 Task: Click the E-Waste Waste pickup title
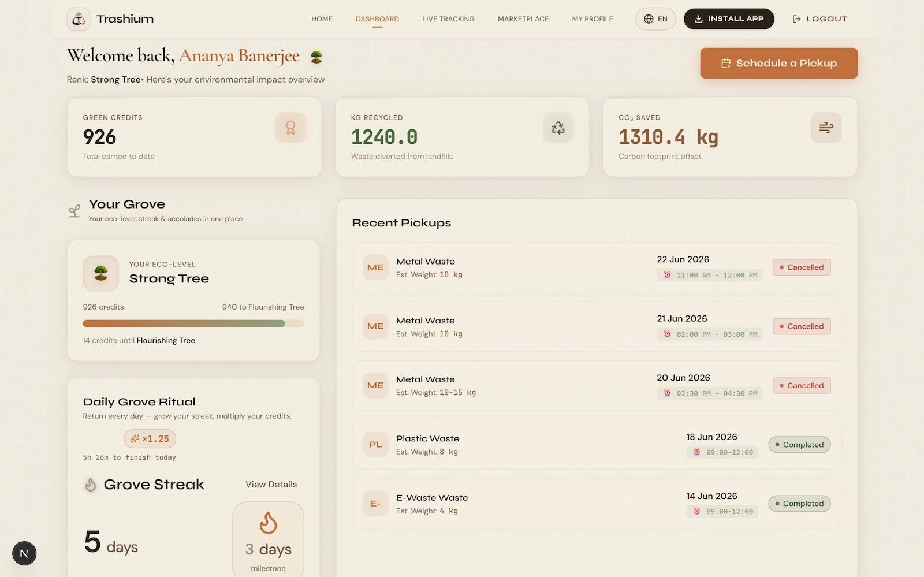point(432,498)
